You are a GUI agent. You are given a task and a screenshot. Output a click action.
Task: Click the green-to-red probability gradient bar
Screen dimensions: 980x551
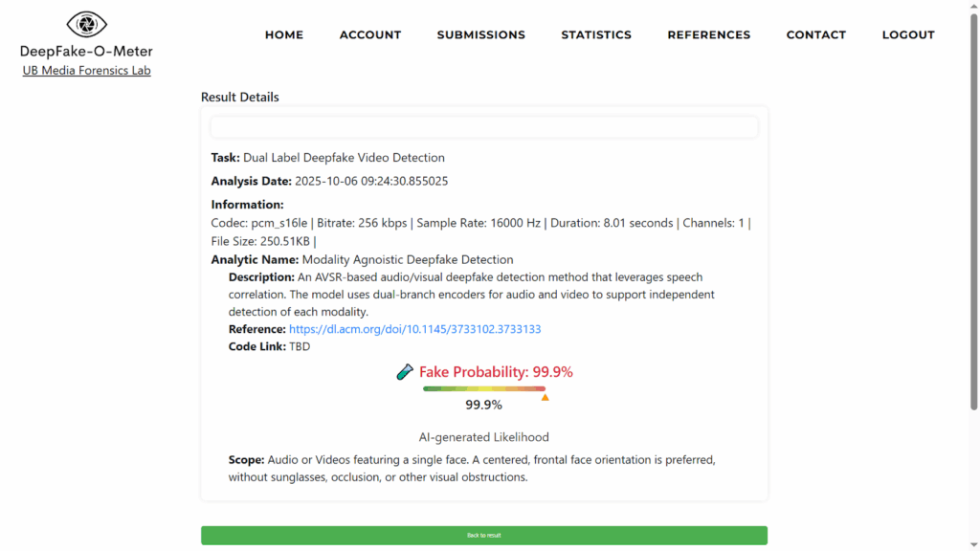[483, 388]
